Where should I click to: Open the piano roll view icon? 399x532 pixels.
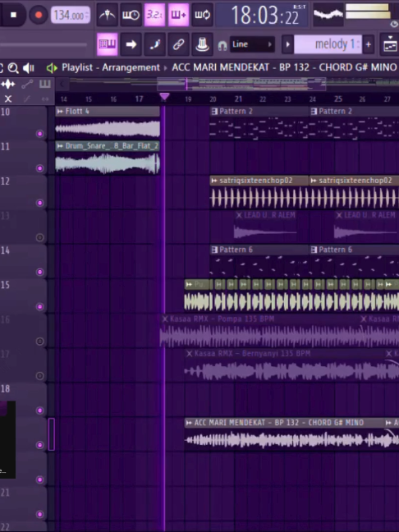[108, 44]
